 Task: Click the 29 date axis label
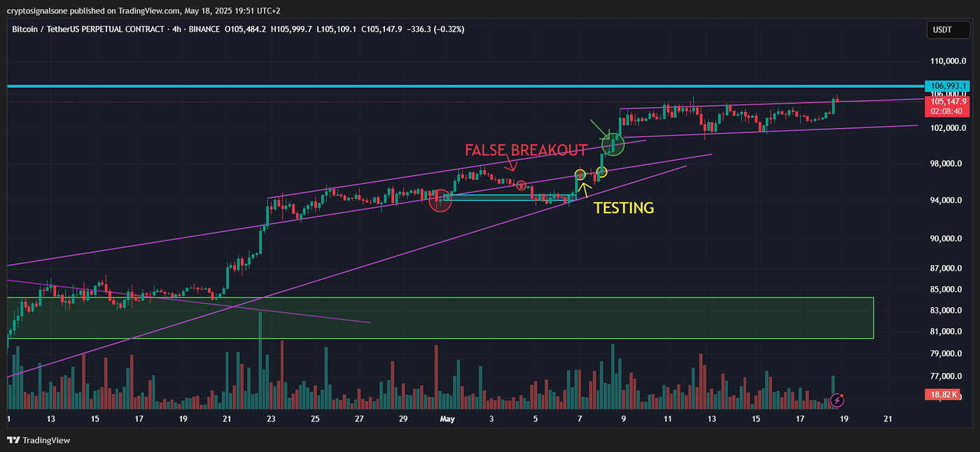pos(403,419)
